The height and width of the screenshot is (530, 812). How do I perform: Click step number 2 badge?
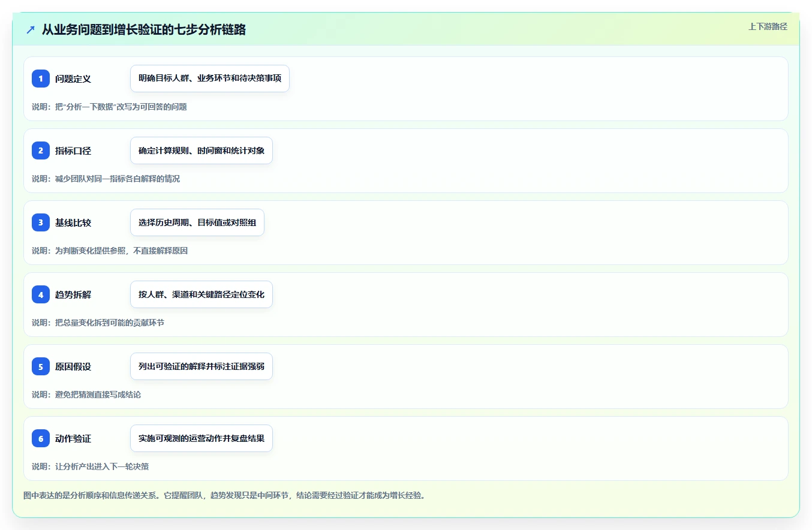click(41, 150)
